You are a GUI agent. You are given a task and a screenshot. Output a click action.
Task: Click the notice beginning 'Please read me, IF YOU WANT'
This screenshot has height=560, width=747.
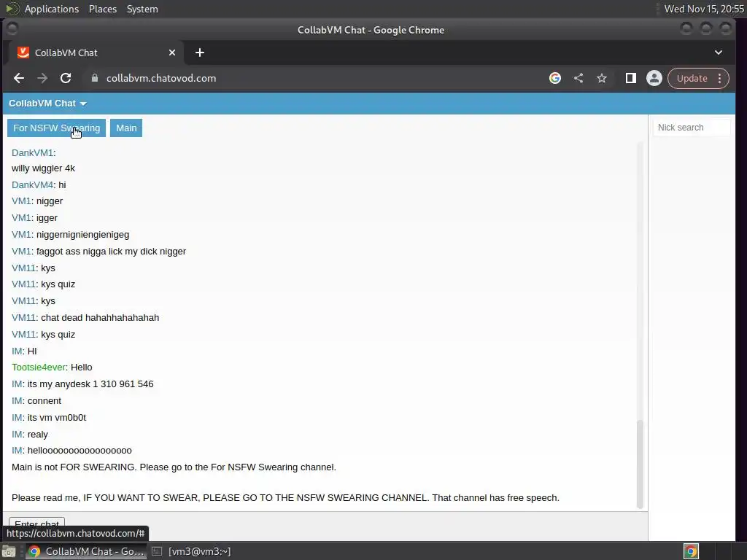click(x=285, y=497)
